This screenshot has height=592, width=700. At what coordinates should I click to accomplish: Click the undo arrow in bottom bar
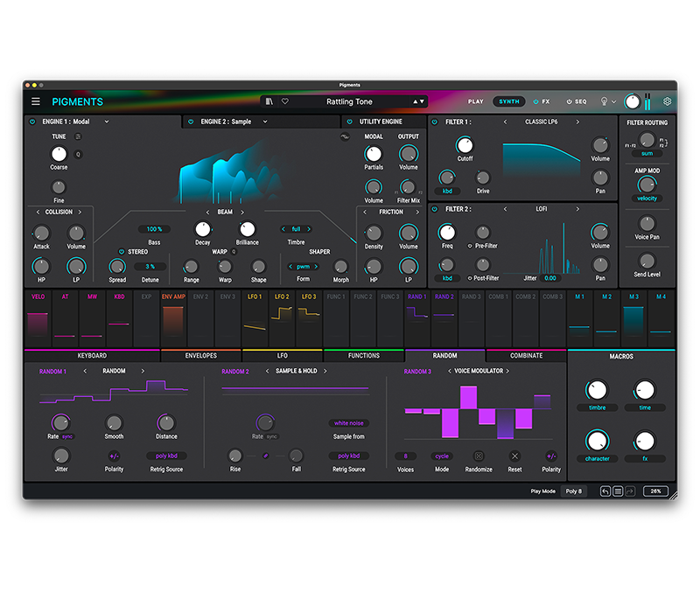605,491
